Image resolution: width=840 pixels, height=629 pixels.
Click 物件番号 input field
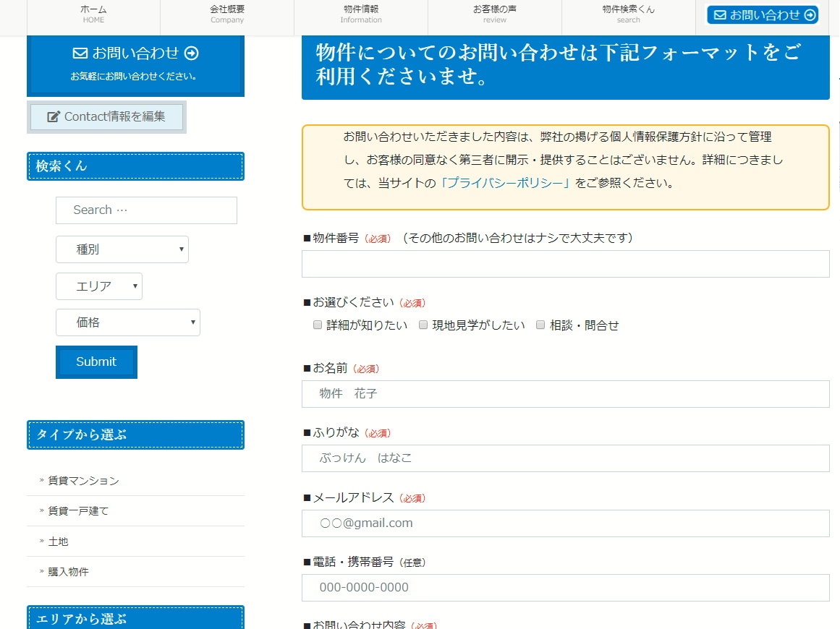[566, 265]
